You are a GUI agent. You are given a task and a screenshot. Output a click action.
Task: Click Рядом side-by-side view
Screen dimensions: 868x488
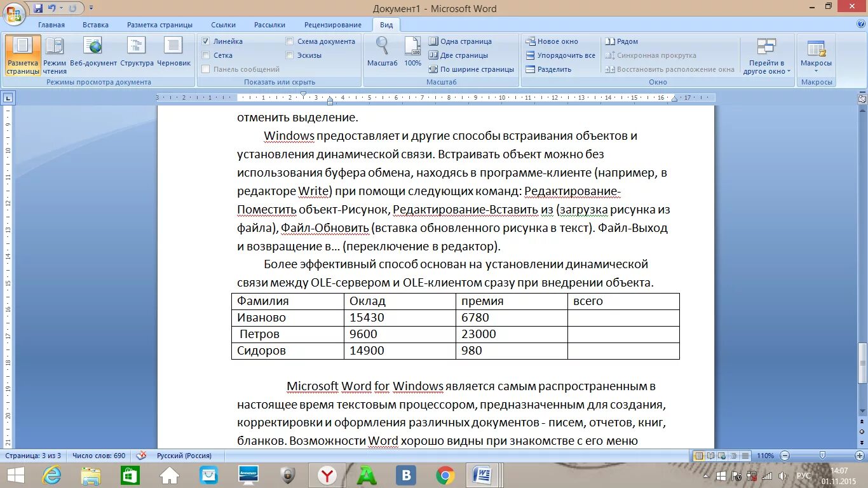coord(621,41)
